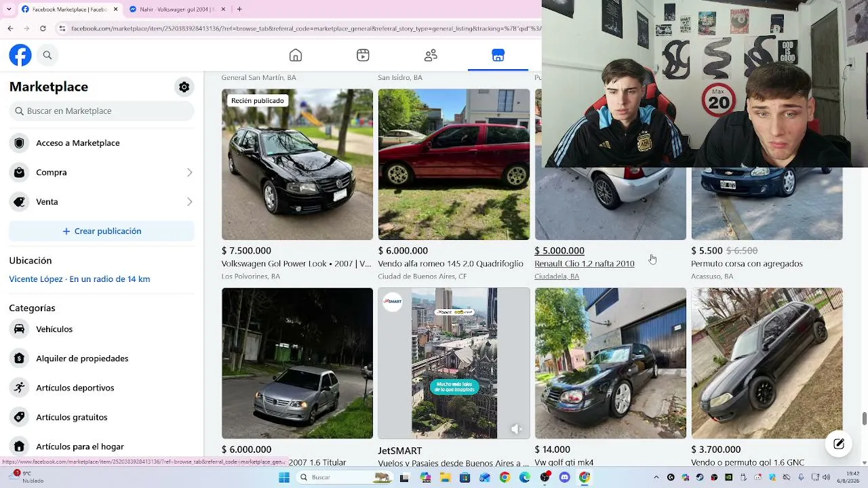Open the JetSMART ad video thumbnail
This screenshot has height=488, width=868.
click(x=454, y=363)
